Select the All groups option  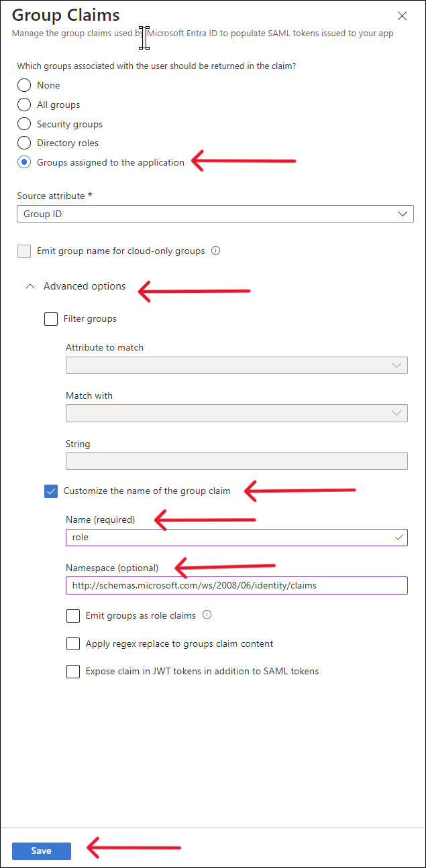point(23,105)
